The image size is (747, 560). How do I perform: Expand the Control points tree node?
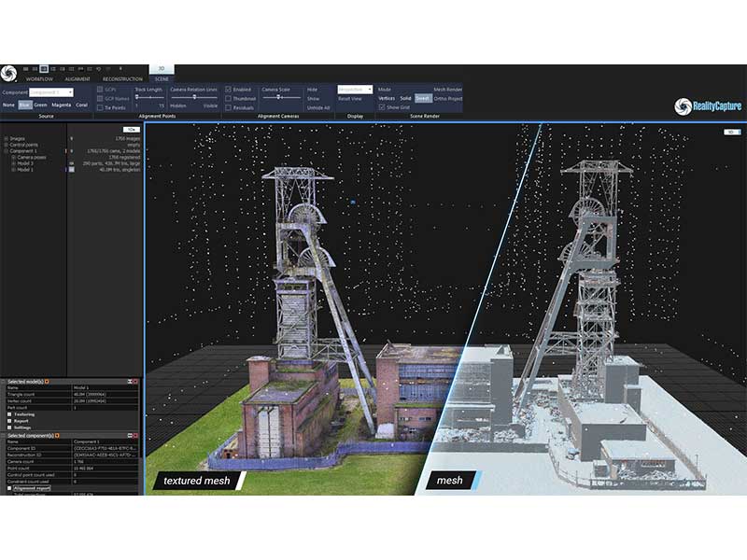(x=7, y=145)
